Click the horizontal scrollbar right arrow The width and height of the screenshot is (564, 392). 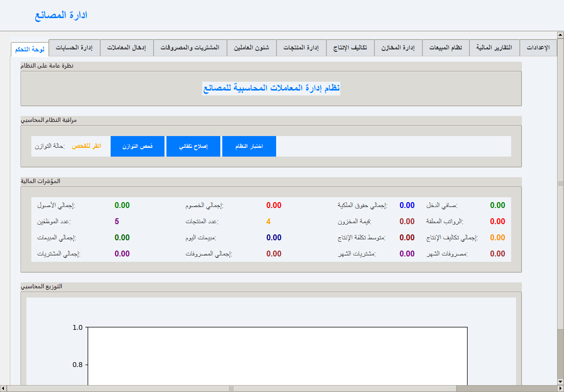click(x=554, y=389)
